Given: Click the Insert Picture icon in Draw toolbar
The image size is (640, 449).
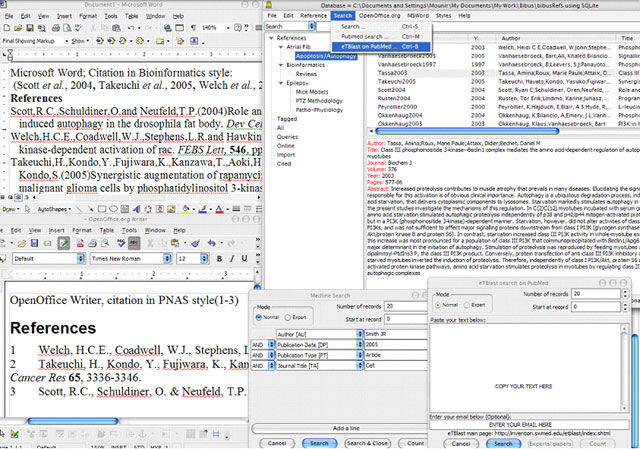Looking at the screenshot, I should tap(171, 209).
